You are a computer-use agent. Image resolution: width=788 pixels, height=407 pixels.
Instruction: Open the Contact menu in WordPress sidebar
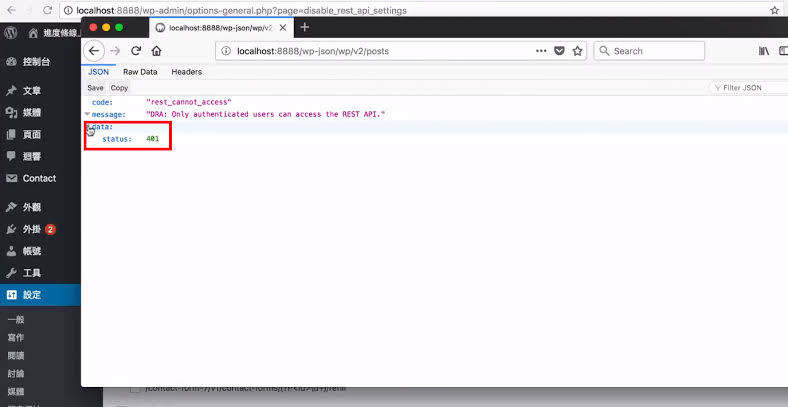pyautogui.click(x=39, y=178)
